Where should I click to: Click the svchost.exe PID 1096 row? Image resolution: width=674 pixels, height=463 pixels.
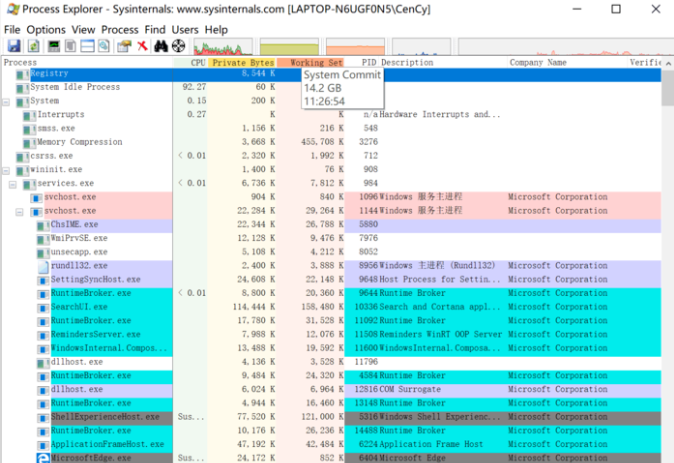(331, 197)
